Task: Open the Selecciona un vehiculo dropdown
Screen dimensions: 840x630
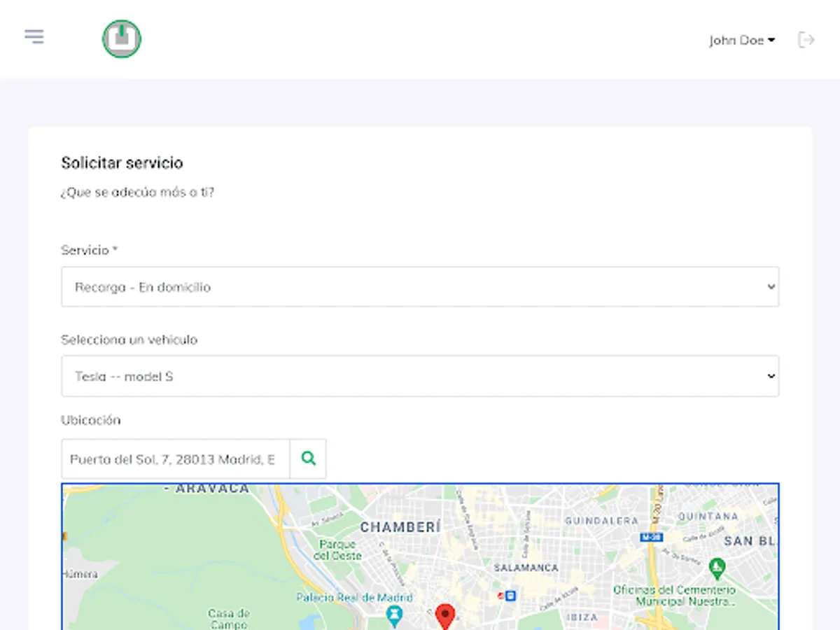Action: pos(420,376)
